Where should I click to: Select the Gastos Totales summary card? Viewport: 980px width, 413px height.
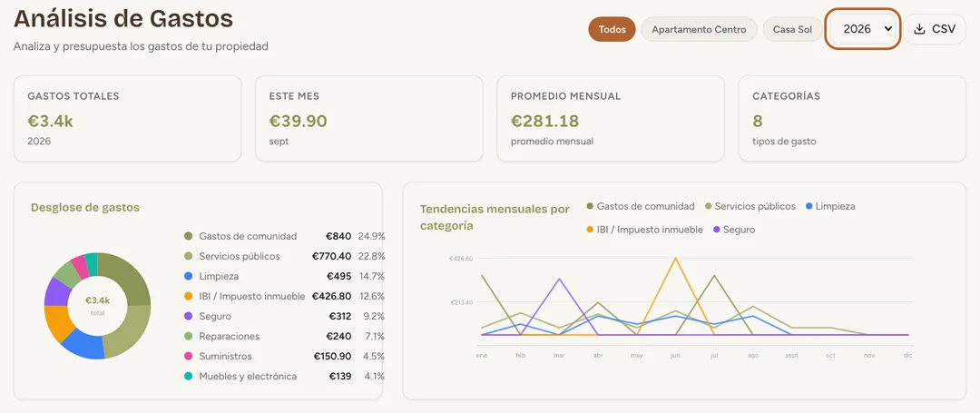click(128, 119)
